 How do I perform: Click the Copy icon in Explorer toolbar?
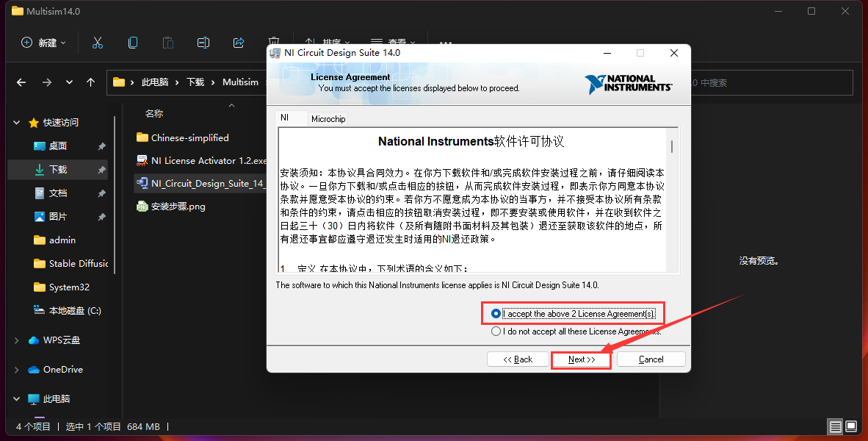pos(133,43)
